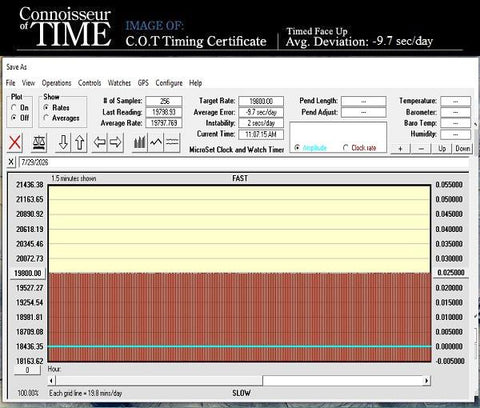Click the right arrow toolbar icon
The width and height of the screenshot is (480, 408).
tap(115, 143)
